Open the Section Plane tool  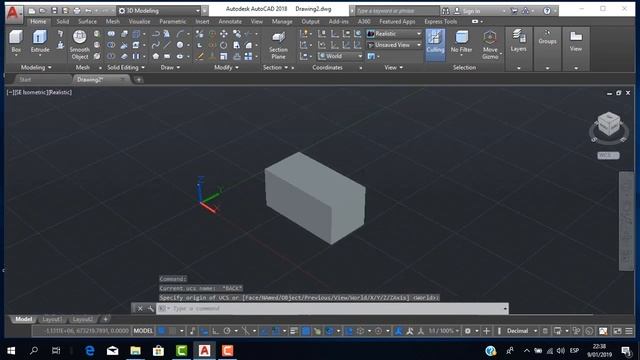278,45
